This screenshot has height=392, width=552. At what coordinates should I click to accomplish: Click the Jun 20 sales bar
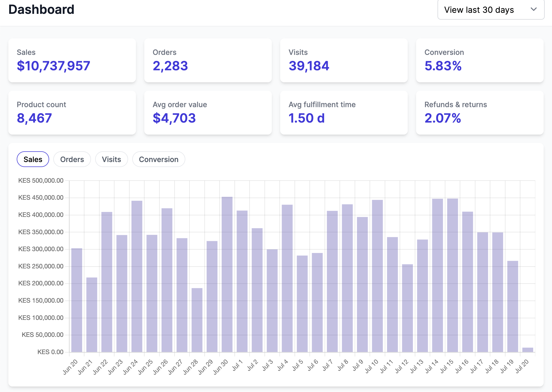[77, 300]
